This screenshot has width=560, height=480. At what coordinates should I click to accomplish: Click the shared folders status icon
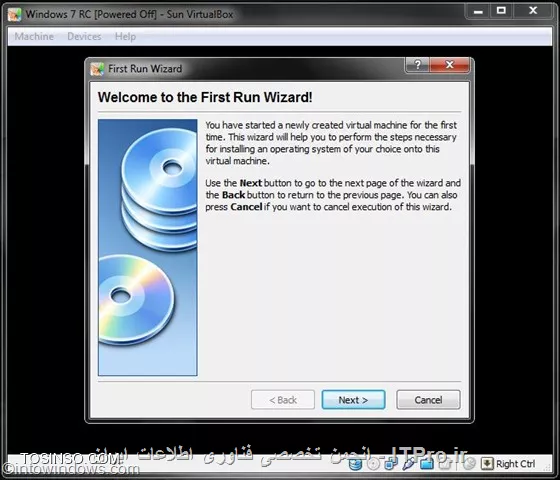point(427,463)
